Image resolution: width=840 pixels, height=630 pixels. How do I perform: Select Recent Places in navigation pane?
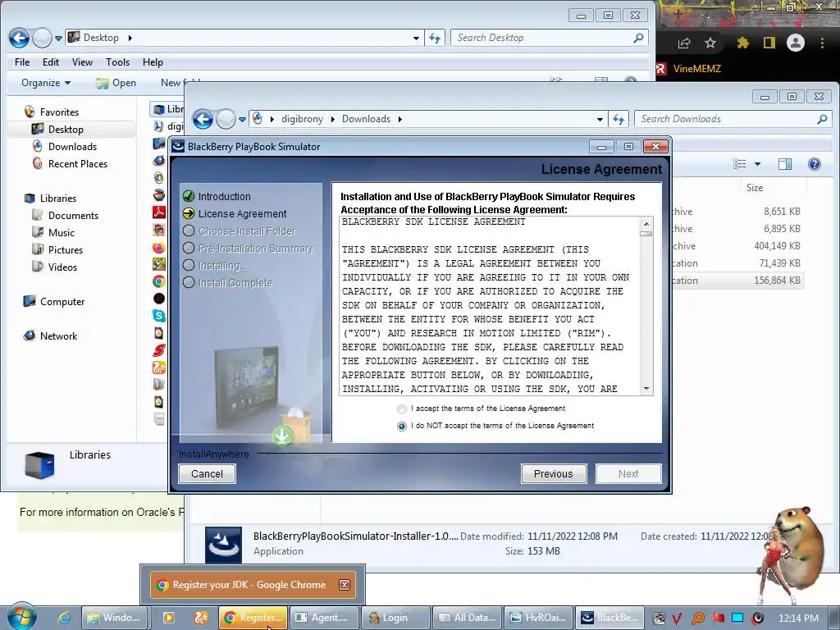pos(78,163)
